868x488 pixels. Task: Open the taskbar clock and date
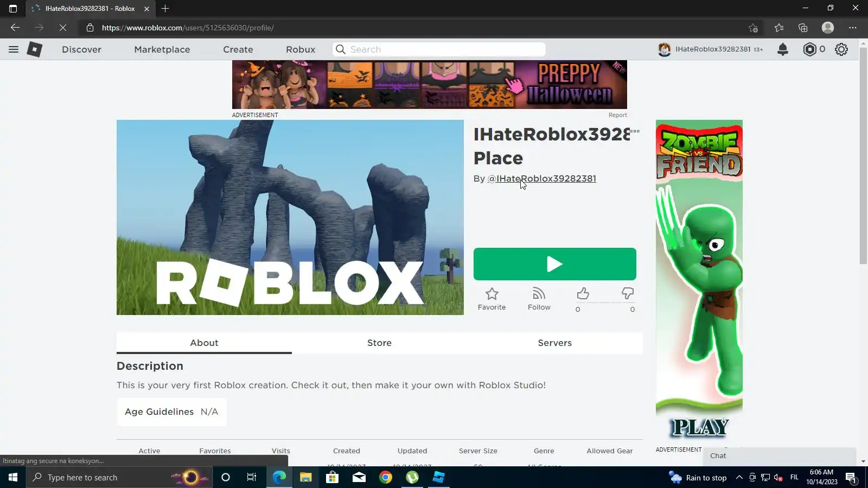(x=821, y=477)
